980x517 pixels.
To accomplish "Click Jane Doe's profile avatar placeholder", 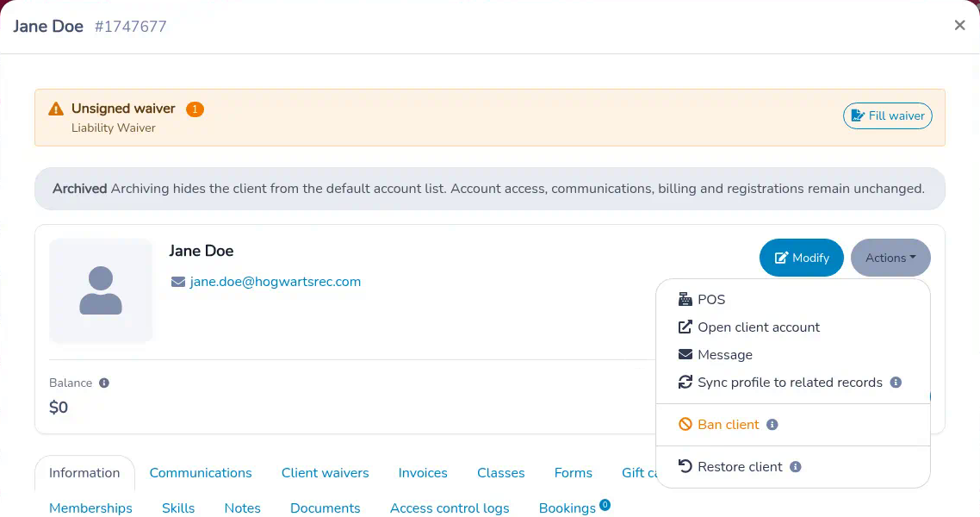I will [x=101, y=290].
